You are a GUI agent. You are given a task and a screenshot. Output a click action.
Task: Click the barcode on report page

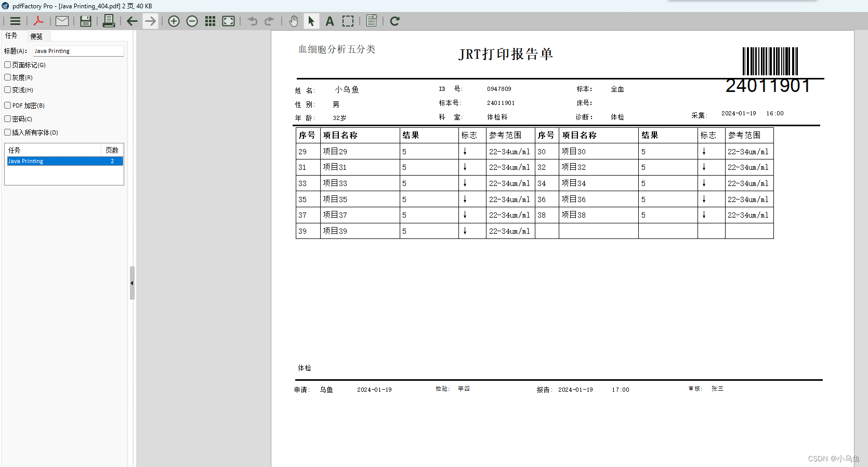[770, 61]
